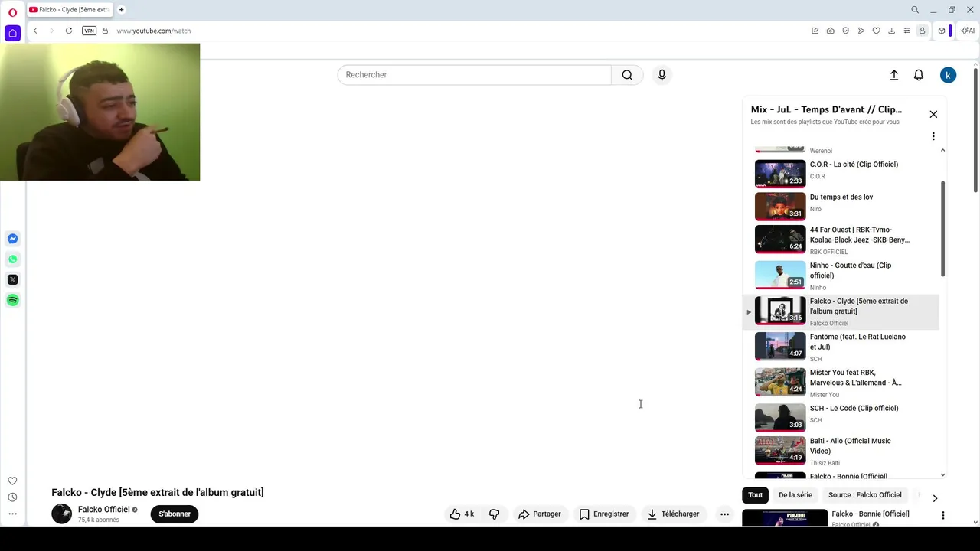Select the 'De la série' chip
This screenshot has height=551, width=980.
(795, 495)
